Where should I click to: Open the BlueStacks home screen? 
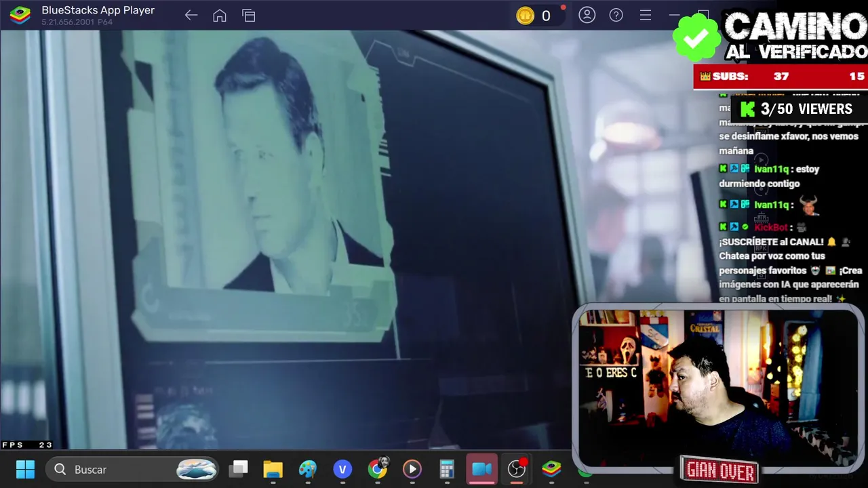coord(220,15)
